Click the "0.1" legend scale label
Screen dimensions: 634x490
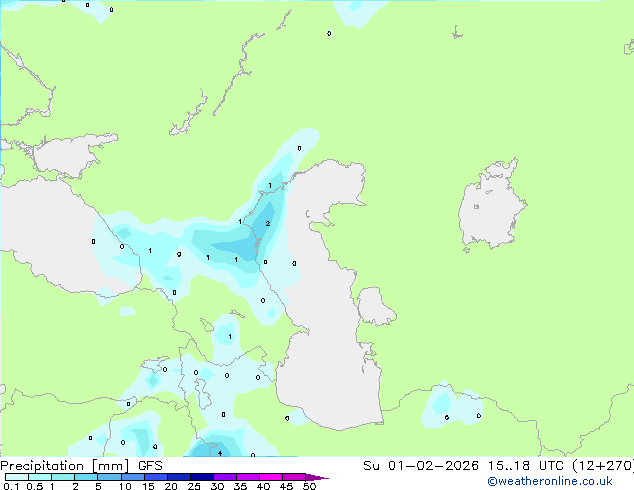click(x=11, y=486)
